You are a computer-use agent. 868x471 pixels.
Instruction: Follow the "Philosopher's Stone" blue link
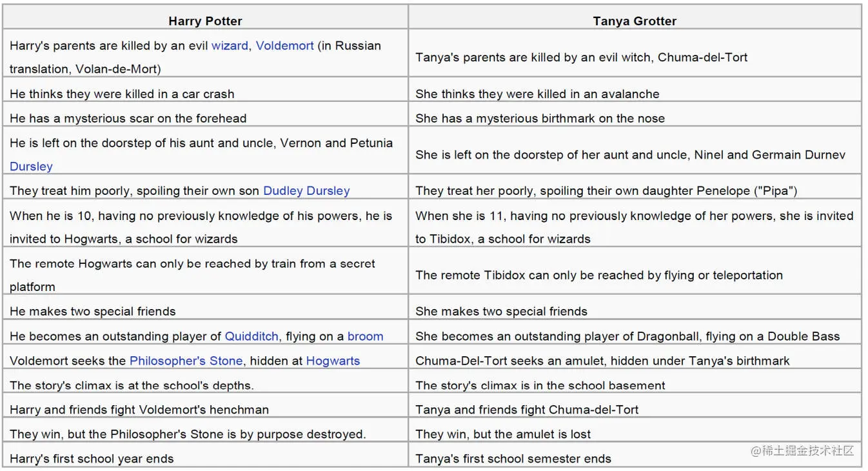[186, 361]
